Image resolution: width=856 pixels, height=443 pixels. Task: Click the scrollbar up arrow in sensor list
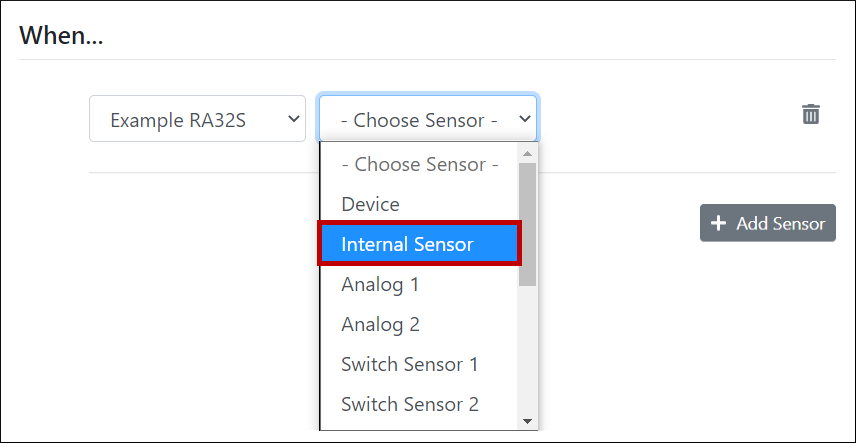point(528,154)
